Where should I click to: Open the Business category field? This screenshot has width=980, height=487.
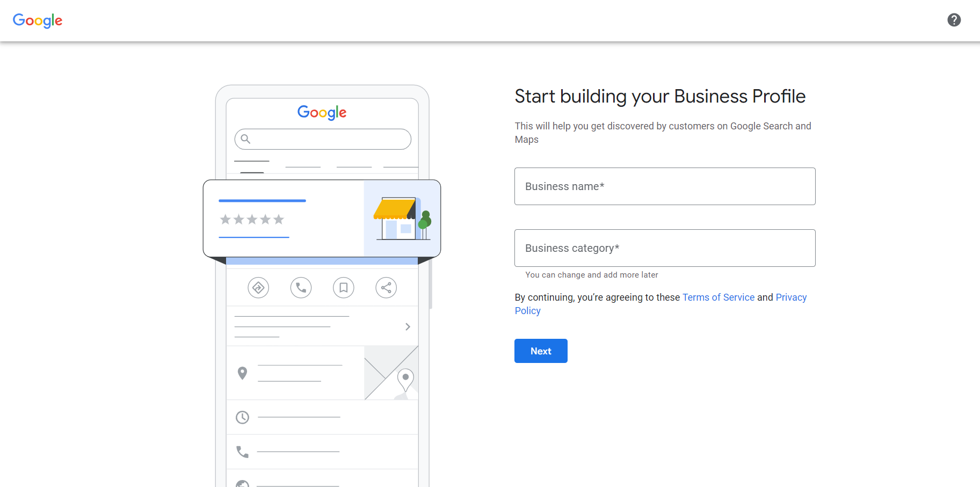665,248
